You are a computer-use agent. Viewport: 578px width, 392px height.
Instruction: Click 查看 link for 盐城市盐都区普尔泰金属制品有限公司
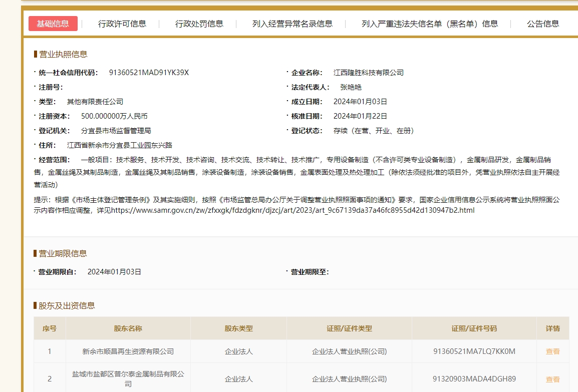click(552, 379)
